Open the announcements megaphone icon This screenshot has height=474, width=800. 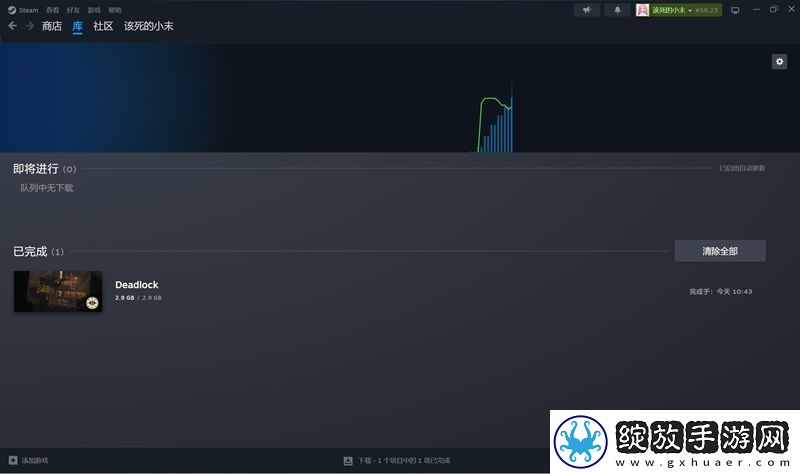tap(587, 10)
